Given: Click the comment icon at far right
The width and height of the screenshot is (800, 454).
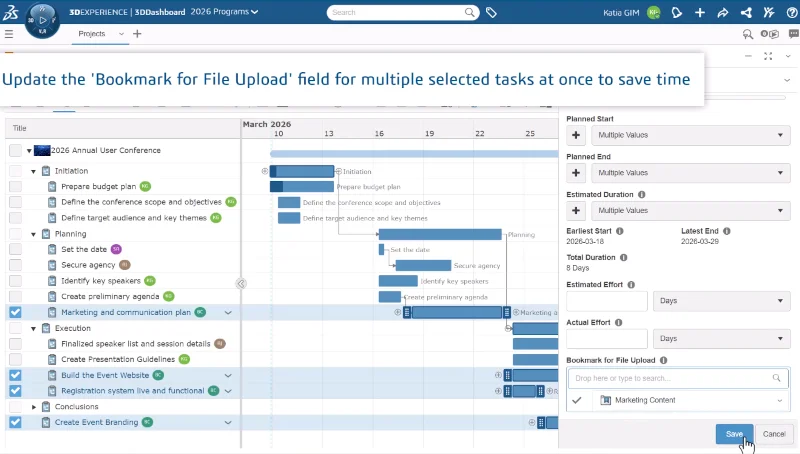Looking at the screenshot, I should pyautogui.click(x=793, y=34).
